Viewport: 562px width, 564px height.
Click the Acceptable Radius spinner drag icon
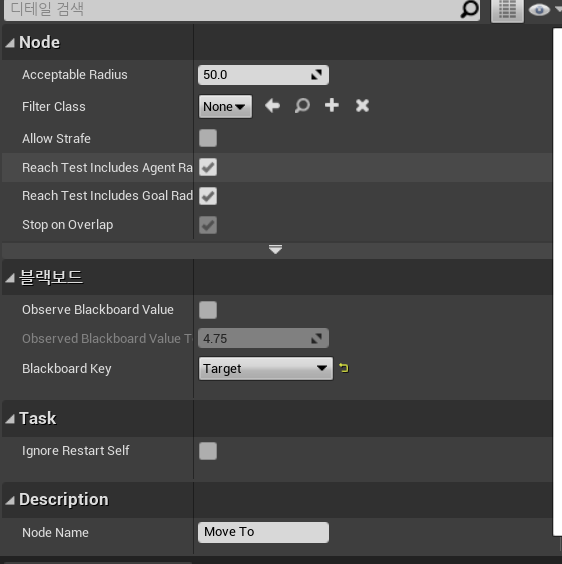tap(316, 75)
